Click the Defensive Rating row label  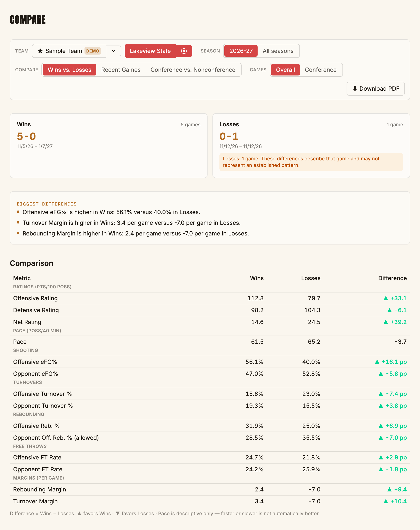coord(36,310)
